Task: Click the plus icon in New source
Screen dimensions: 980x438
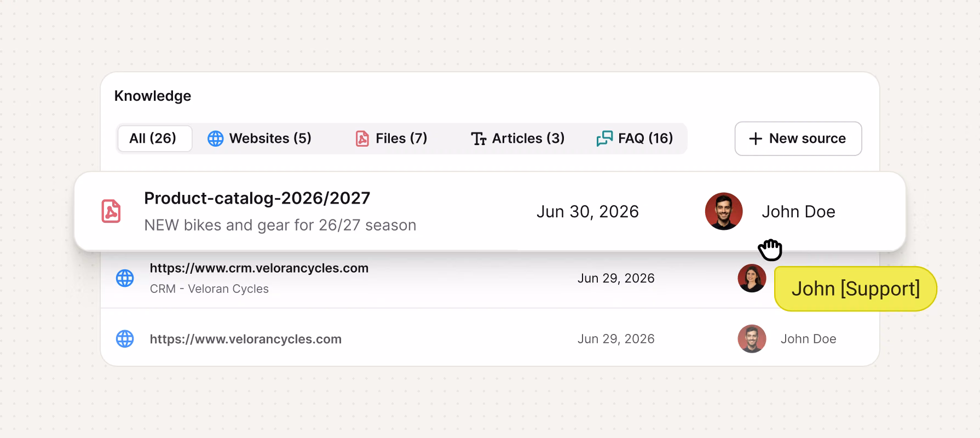Action: pyautogui.click(x=756, y=139)
